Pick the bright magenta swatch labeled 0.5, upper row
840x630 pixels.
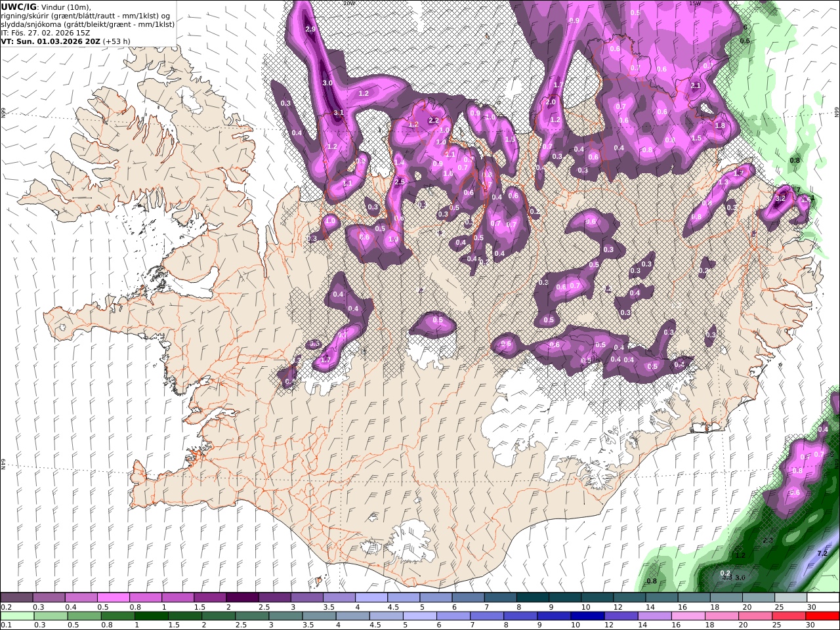pos(113,598)
